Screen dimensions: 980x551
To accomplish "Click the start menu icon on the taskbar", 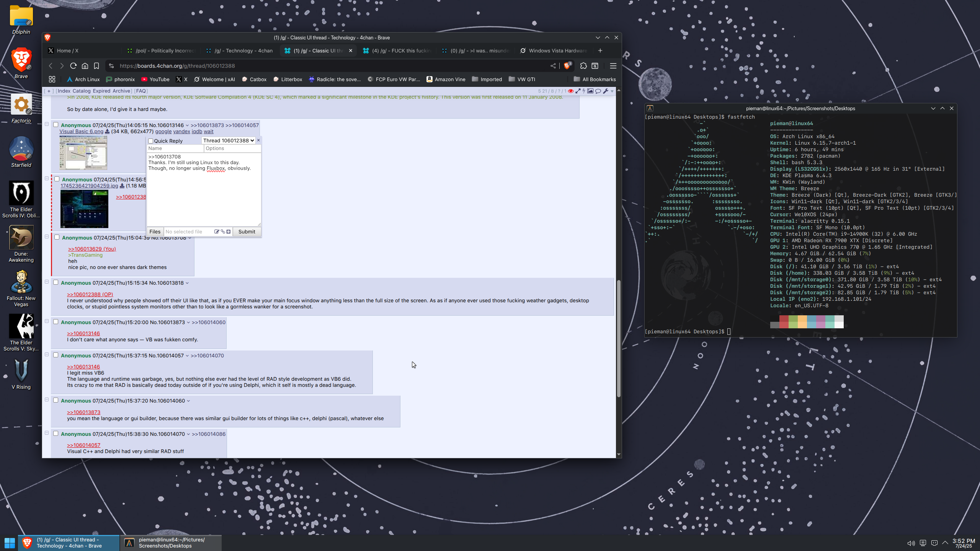I will click(10, 543).
